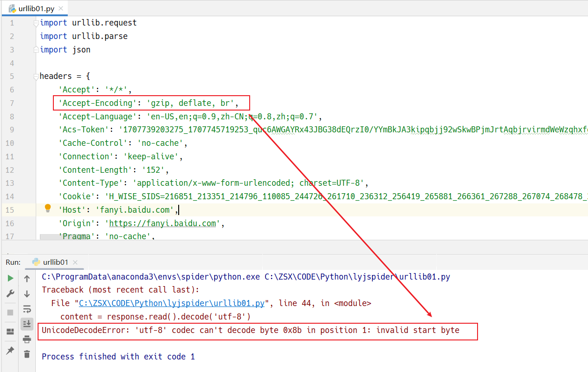
Task: Click the yellow lightbulb on line 15
Action: (x=48, y=209)
